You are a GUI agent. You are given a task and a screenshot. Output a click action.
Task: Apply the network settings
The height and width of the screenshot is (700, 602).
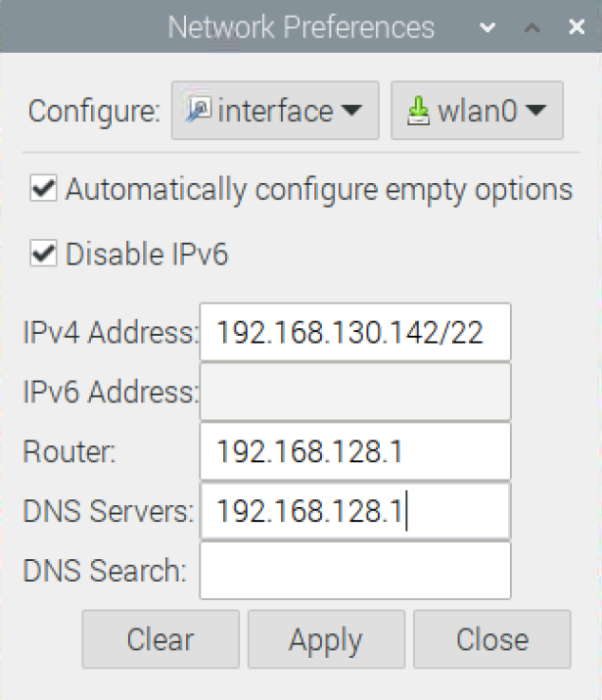coord(326,639)
